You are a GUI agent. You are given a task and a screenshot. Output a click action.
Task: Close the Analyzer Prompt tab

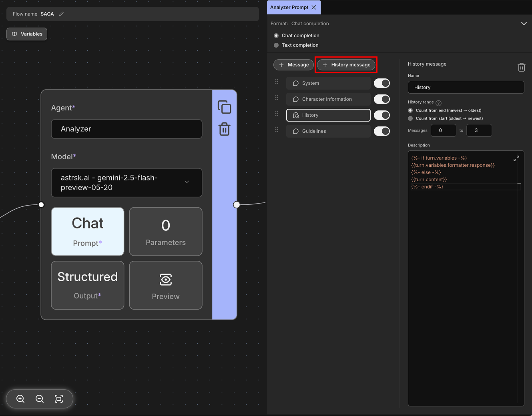tap(314, 7)
